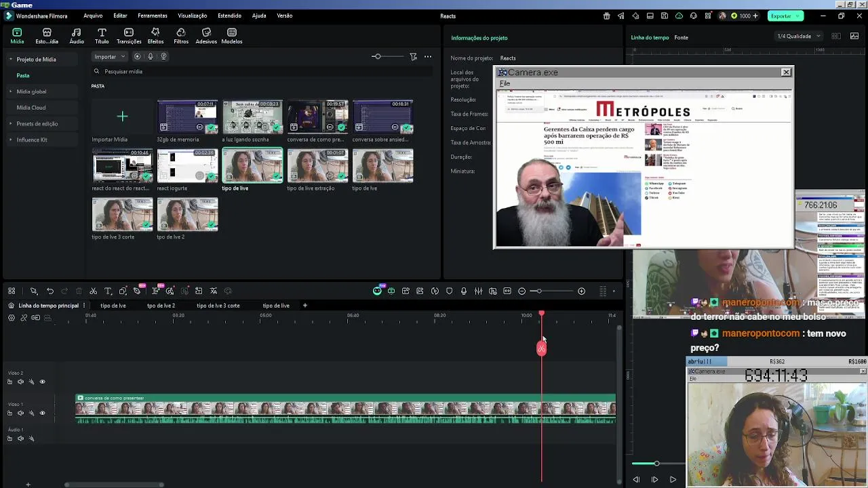Click the gift icon in the title bar
This screenshot has width=868, height=488.
click(x=607, y=16)
